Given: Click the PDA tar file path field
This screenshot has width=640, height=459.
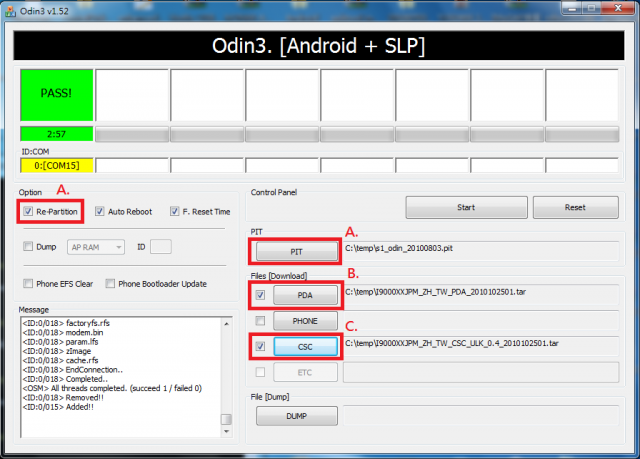Looking at the screenshot, I should click(x=481, y=293).
